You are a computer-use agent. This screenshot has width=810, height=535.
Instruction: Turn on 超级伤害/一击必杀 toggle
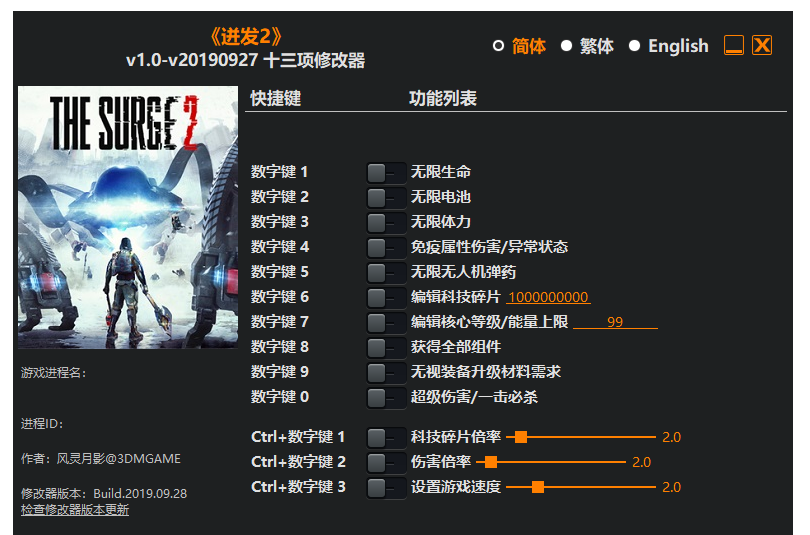coord(386,398)
